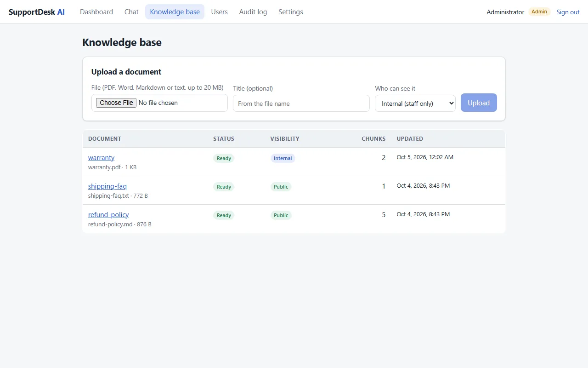588x368 pixels.
Task: Click the Administrator user name
Action: (x=505, y=12)
